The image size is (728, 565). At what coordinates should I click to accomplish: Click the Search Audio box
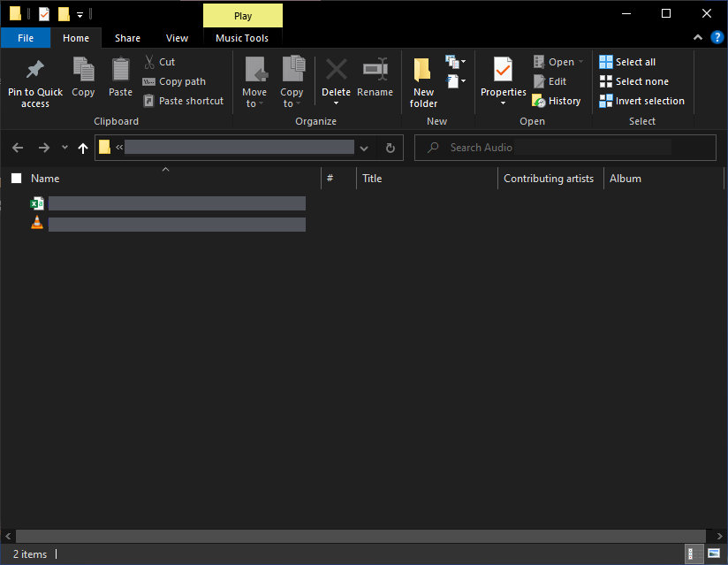pos(565,148)
